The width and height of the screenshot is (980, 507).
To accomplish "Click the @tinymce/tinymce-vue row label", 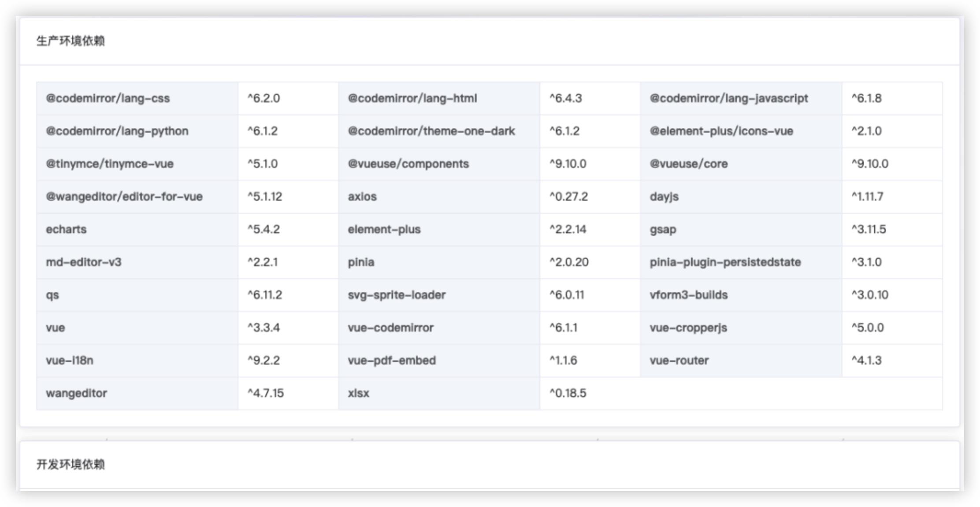I will [137, 164].
